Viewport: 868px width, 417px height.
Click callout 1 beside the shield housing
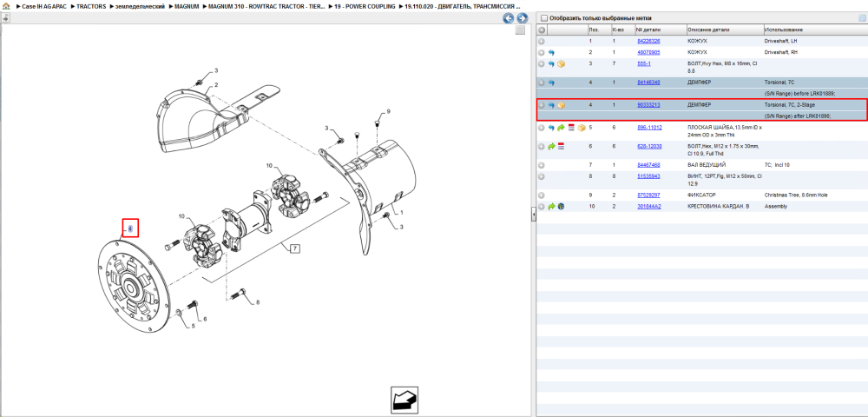click(401, 213)
